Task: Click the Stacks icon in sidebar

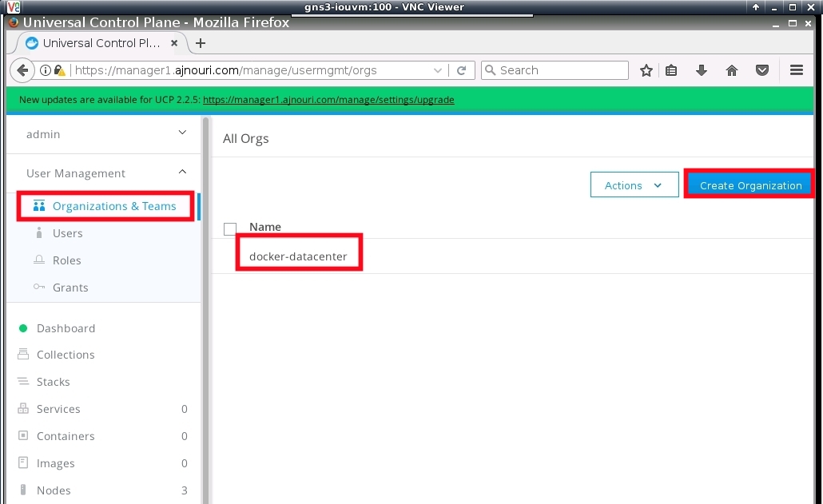Action: click(23, 381)
